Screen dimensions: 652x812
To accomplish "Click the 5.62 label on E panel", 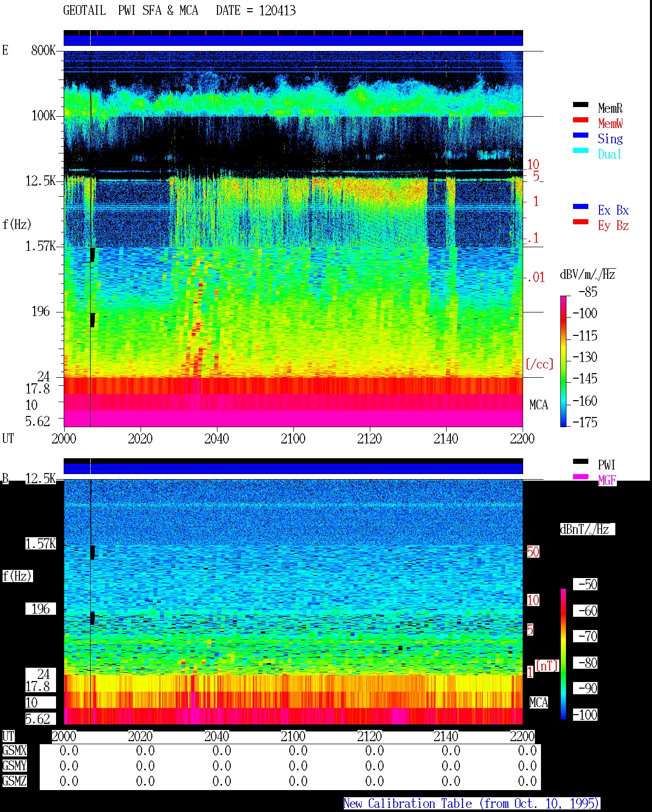I will pos(38,421).
